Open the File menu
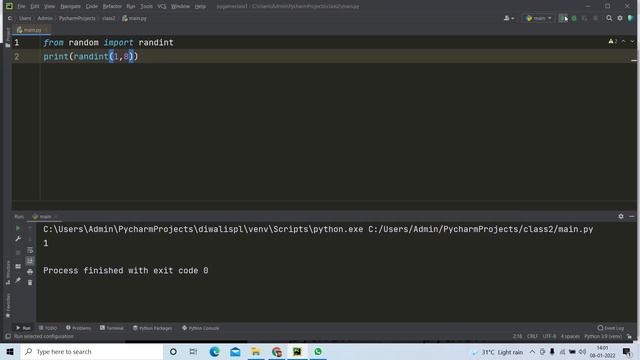This screenshot has width=640, height=360. click(21, 7)
